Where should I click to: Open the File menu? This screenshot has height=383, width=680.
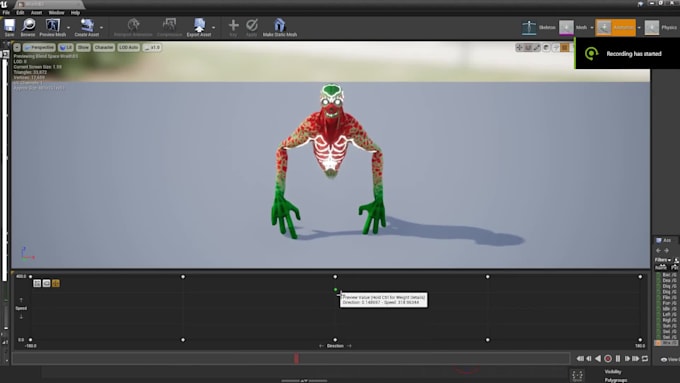pyautogui.click(x=6, y=13)
